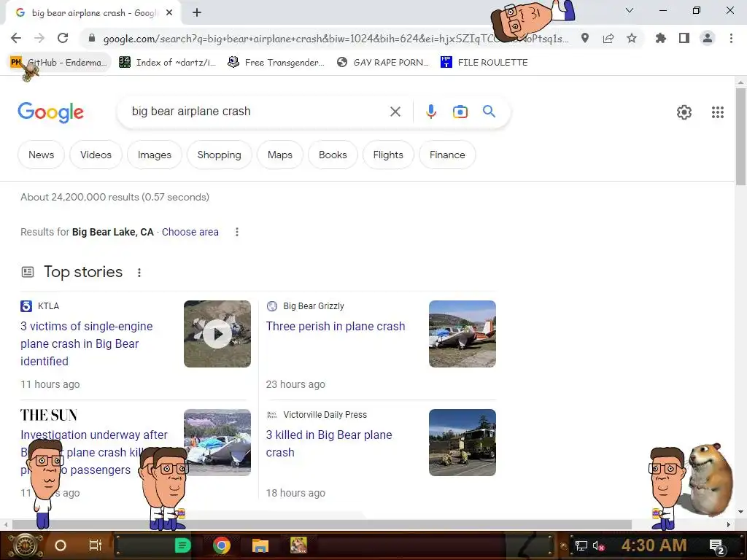Click the address bar URL
Viewport: 747px width, 560px height.
point(336,39)
